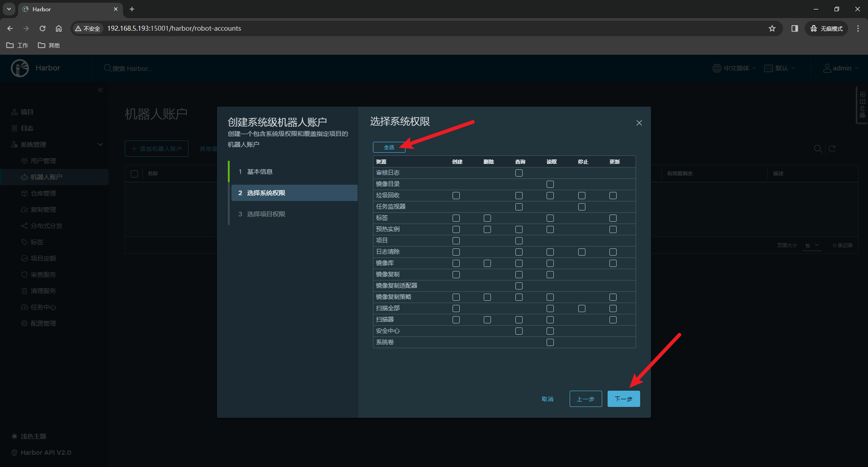This screenshot has width=868, height=467.
Task: Open 清理服务 in the sidebar
Action: point(43,291)
